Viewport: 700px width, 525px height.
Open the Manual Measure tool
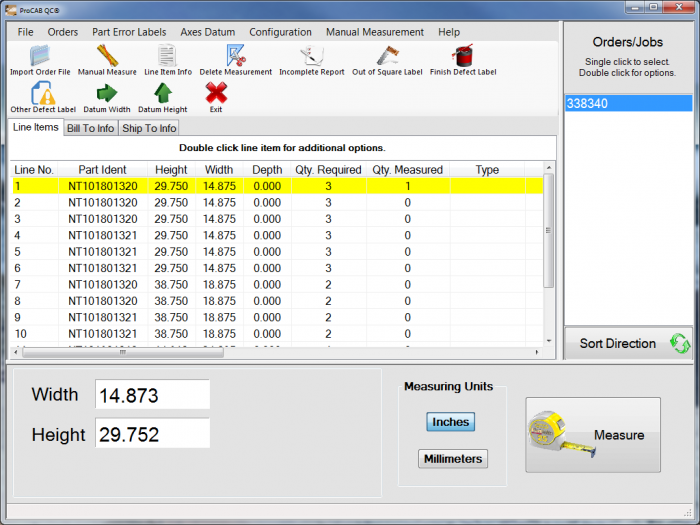click(107, 56)
